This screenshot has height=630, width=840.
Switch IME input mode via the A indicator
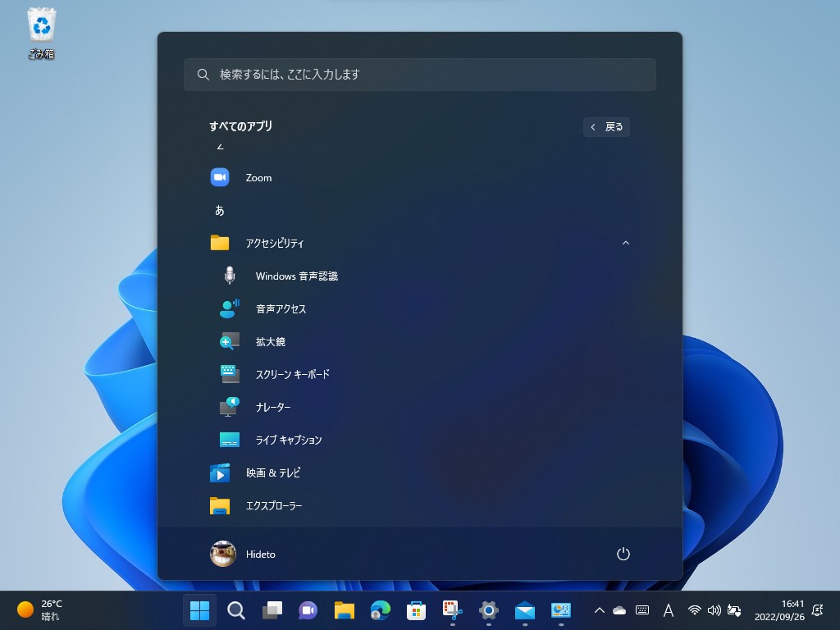click(x=669, y=610)
